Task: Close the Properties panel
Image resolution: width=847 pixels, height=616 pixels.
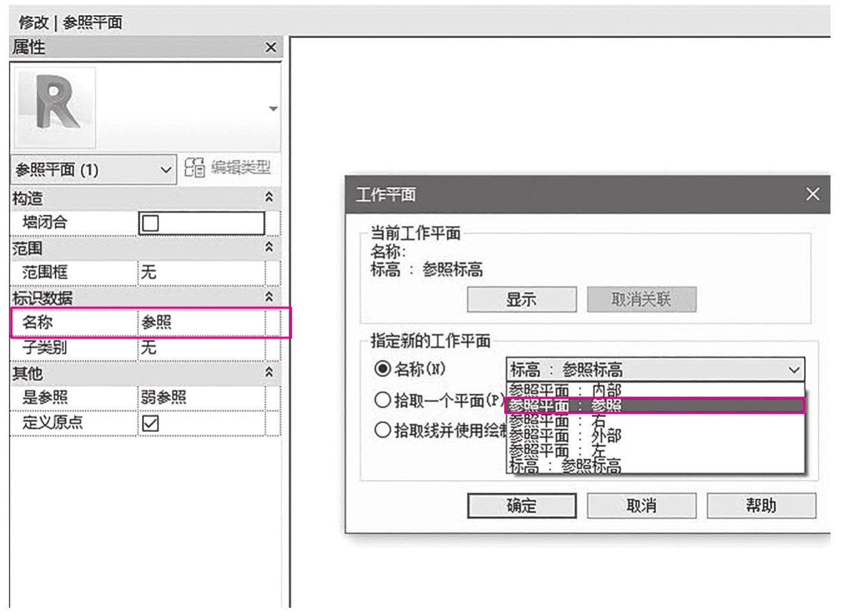Action: click(x=271, y=47)
